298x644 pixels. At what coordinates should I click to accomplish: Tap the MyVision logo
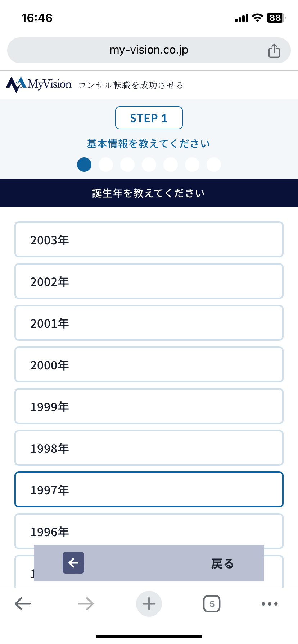coord(39,84)
